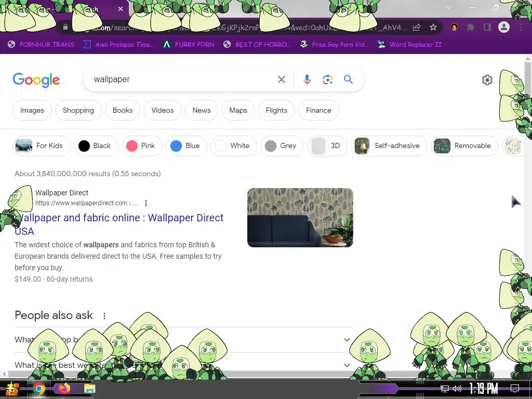Image resolution: width=532 pixels, height=399 pixels.
Task: Apply the For Kids filter chip
Action: (42, 146)
